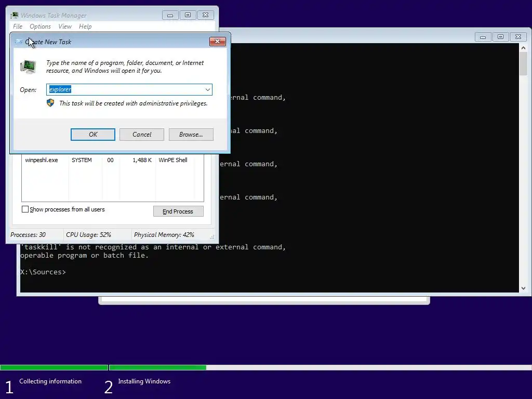Click the Browse... button
The width and height of the screenshot is (532, 399).
tap(191, 135)
